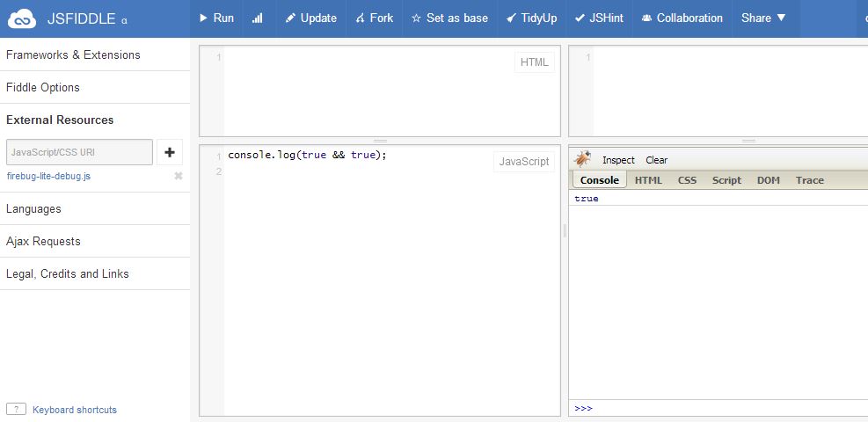The width and height of the screenshot is (868, 422).
Task: Expand Fiddle Options section
Action: pyautogui.click(x=95, y=87)
